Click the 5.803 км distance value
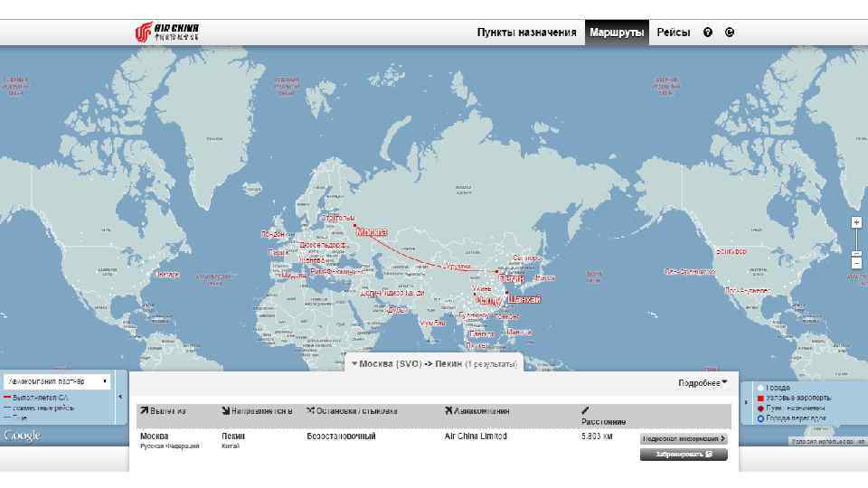The image size is (868, 488). click(597, 436)
